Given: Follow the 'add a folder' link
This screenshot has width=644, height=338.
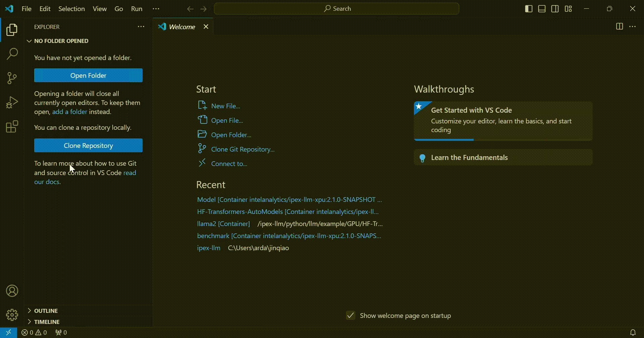Looking at the screenshot, I should (x=69, y=112).
